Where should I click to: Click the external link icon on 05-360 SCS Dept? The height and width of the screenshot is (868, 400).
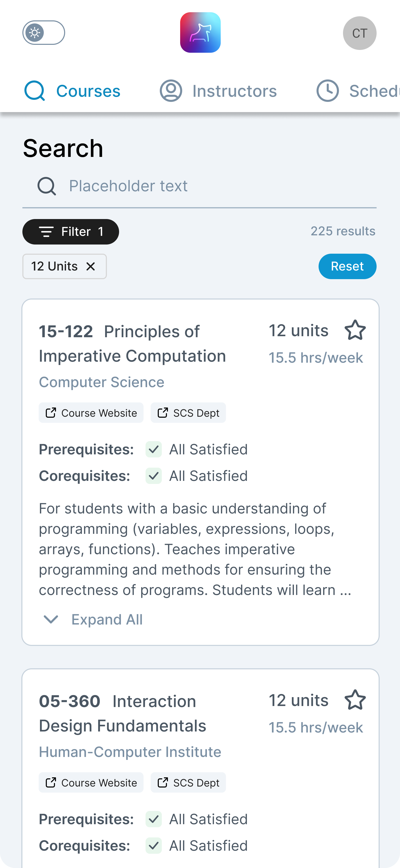pos(163,782)
